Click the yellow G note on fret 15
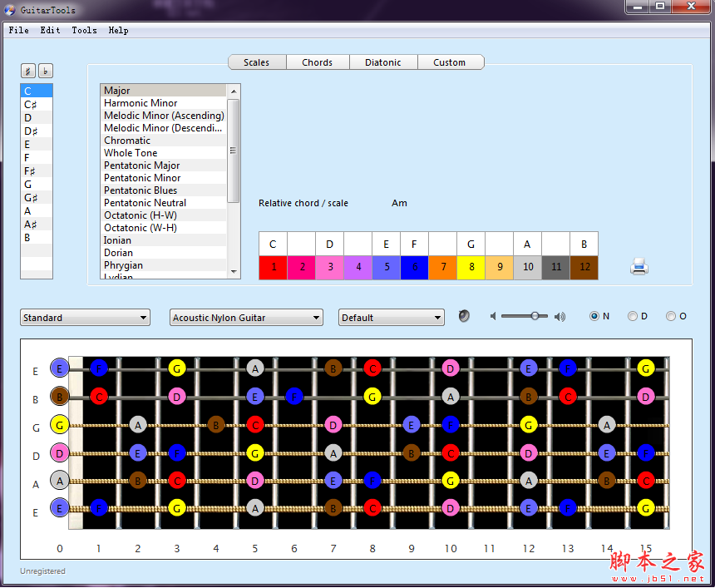Screen dimensions: 715x588 645,368
